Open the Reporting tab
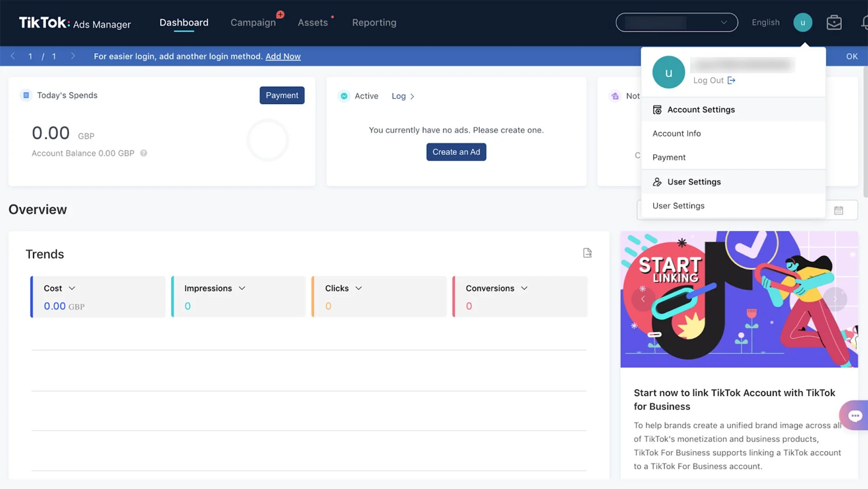The height and width of the screenshot is (489, 868). click(374, 23)
